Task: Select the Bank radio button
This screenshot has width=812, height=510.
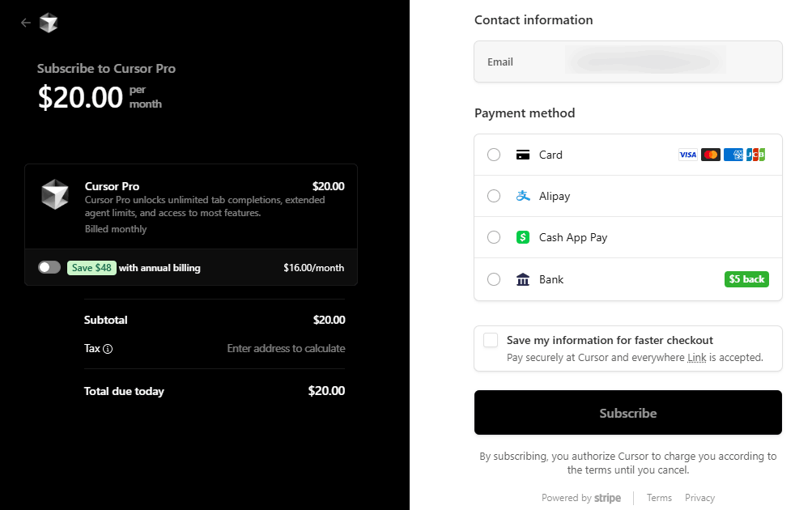Action: (494, 279)
